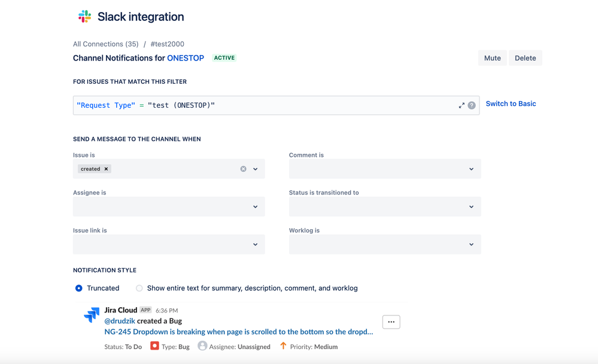Click the ACTIVE status badge
The image size is (598, 364).
(224, 58)
